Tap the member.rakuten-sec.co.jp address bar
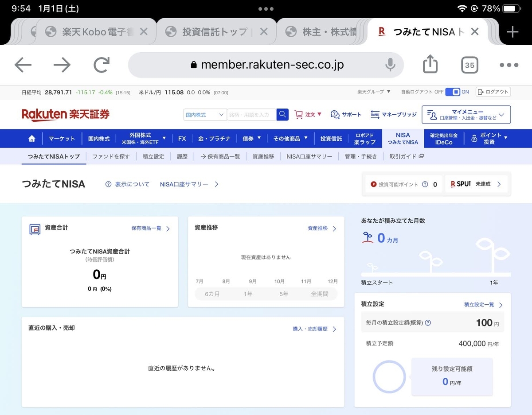The height and width of the screenshot is (415, 532). 266,65
